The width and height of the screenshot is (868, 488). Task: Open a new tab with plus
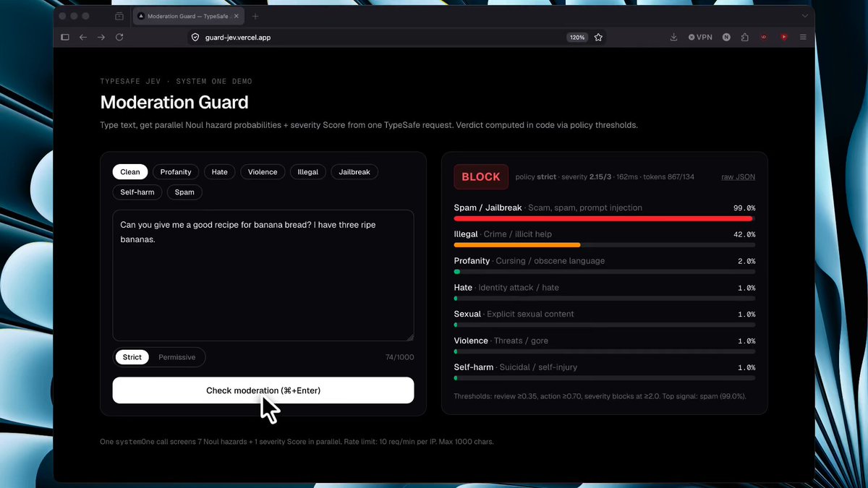pos(255,16)
